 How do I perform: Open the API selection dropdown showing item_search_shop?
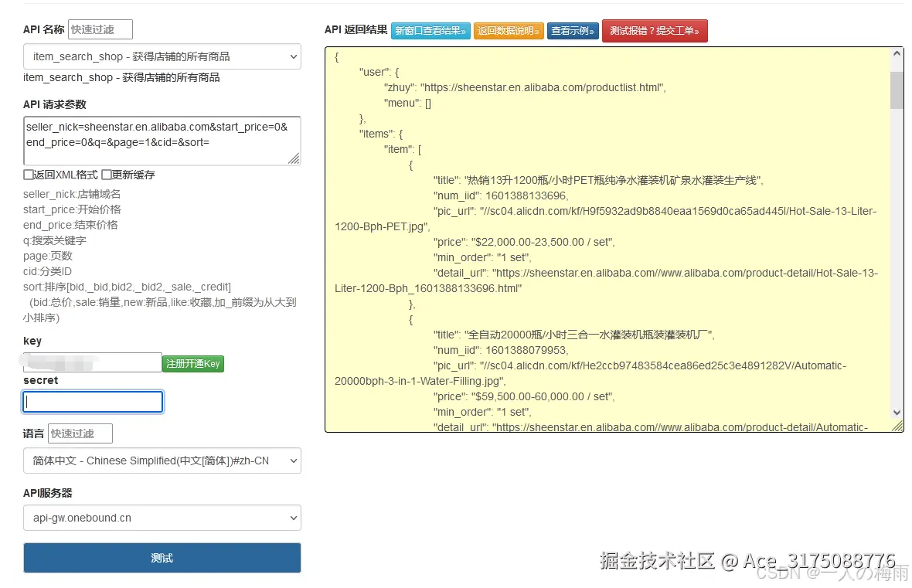(162, 56)
